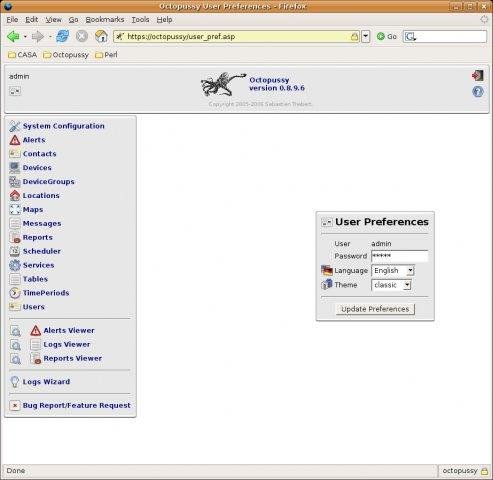Click the Scheduler clock icon
The height and width of the screenshot is (480, 493).
point(15,251)
